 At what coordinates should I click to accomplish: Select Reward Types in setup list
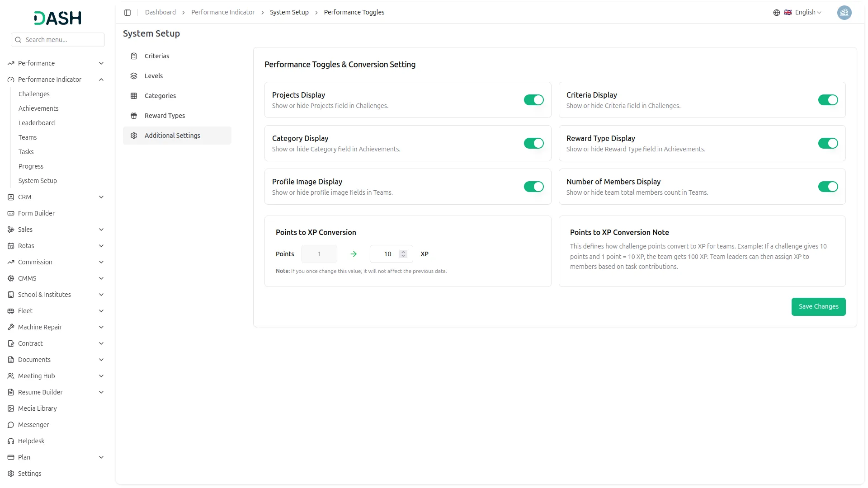(177, 116)
